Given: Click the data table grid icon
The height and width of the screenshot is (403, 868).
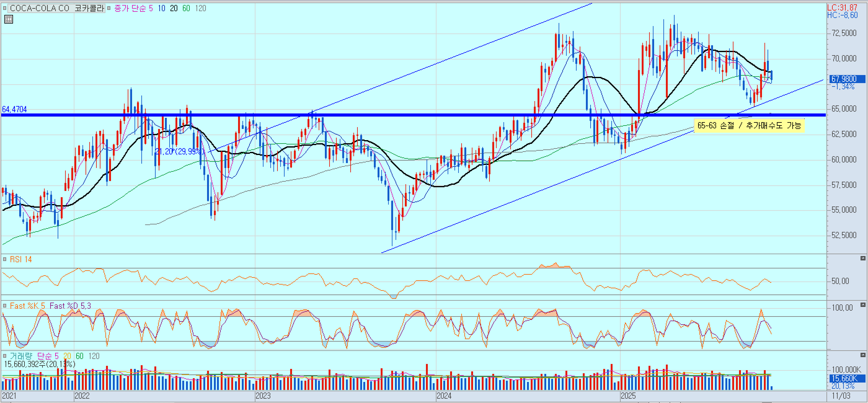Looking at the screenshot, I should tap(8, 20).
